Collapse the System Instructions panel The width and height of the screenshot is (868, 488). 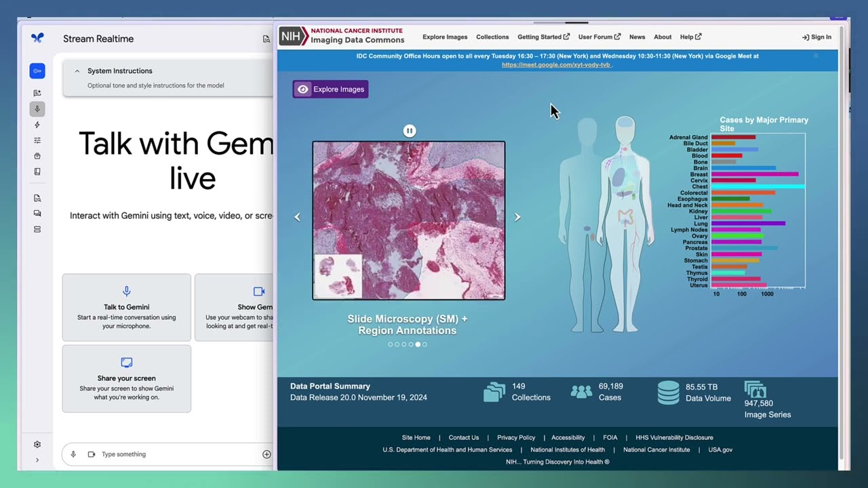(77, 70)
